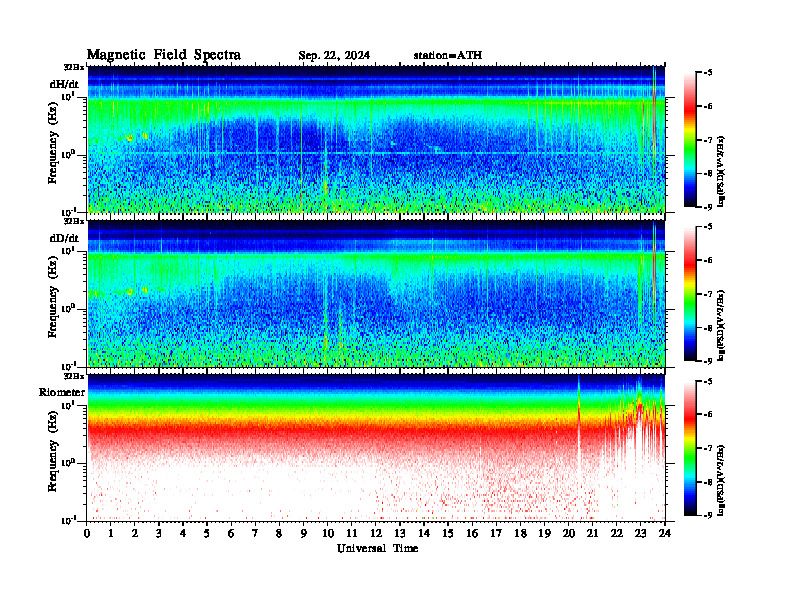Click the 32Hz label atop the dH/dt panel

(x=74, y=67)
